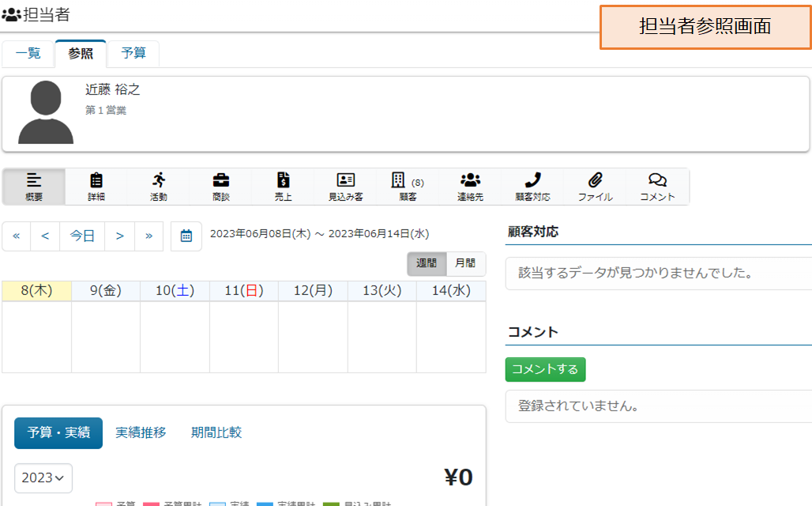Click the 14(水) calendar column header

[x=451, y=291]
